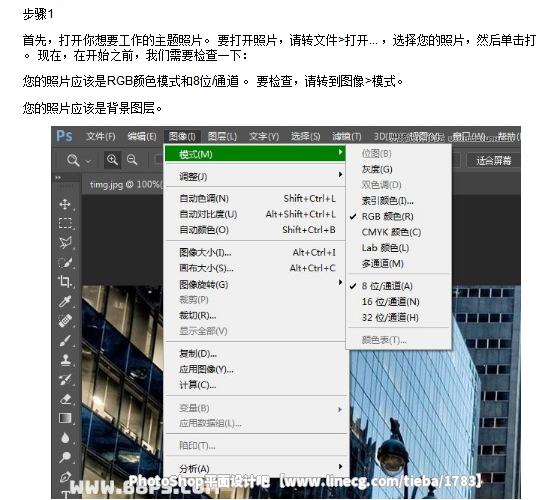Select the Dodge tool
The height and width of the screenshot is (500, 537).
[65, 457]
